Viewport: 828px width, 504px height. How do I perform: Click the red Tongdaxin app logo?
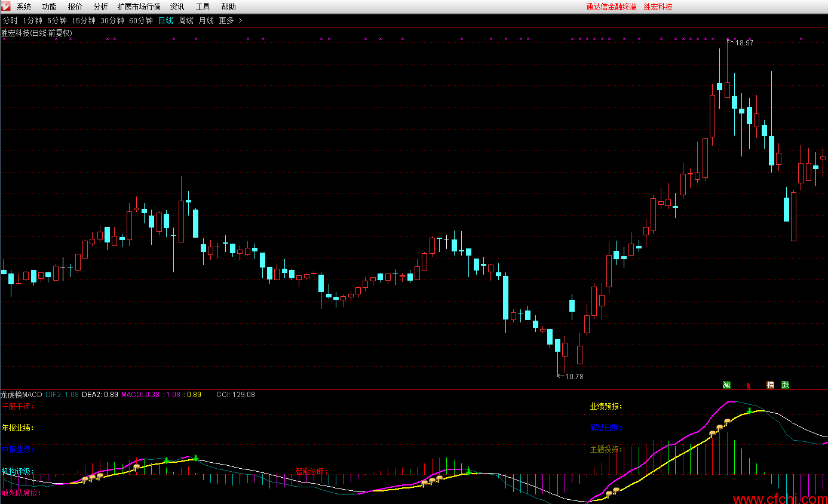coord(7,7)
